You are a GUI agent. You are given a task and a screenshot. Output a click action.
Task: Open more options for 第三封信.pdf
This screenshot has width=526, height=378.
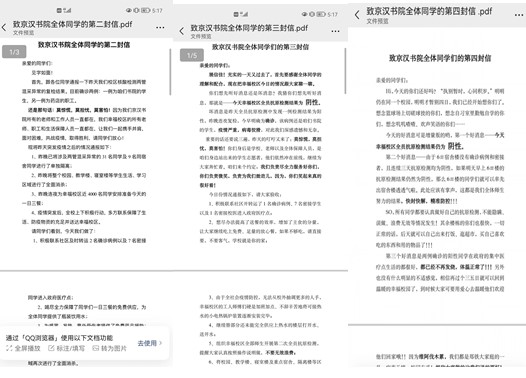pyautogui.click(x=335, y=31)
